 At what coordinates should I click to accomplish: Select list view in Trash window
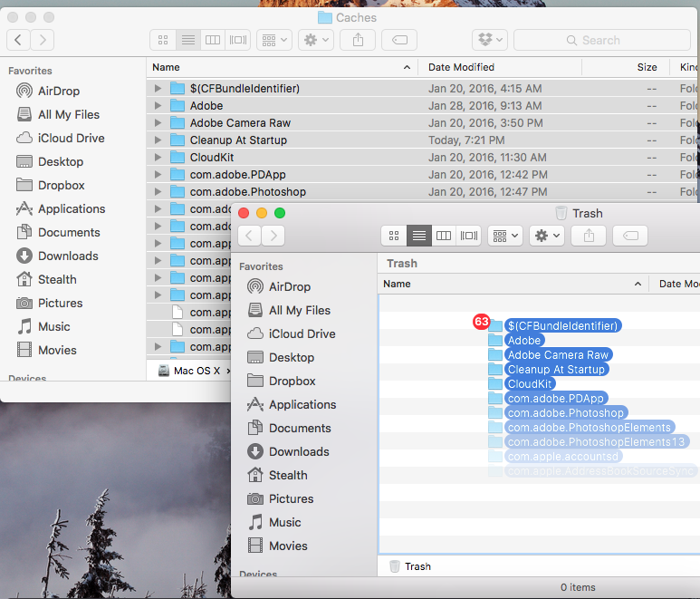point(418,236)
